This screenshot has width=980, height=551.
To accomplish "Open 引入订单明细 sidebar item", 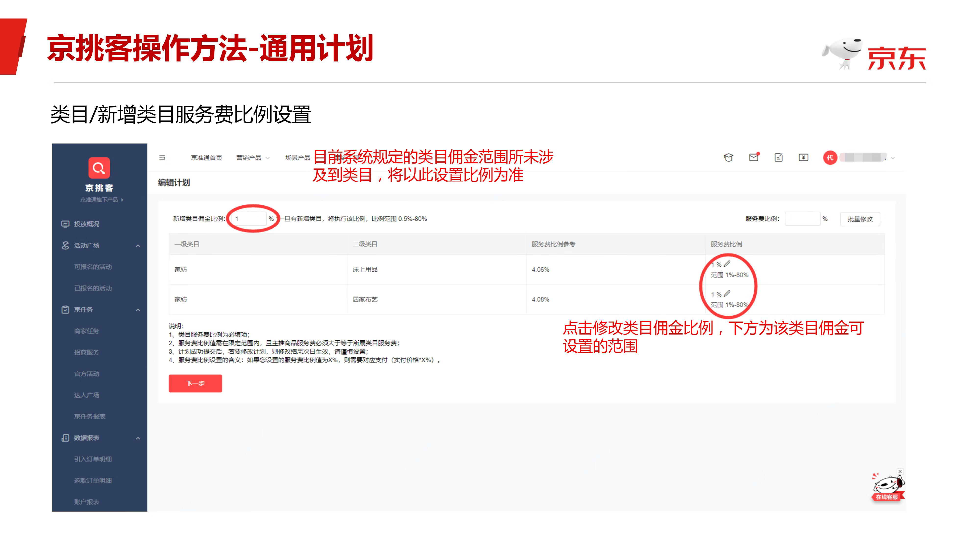I will pyautogui.click(x=93, y=459).
